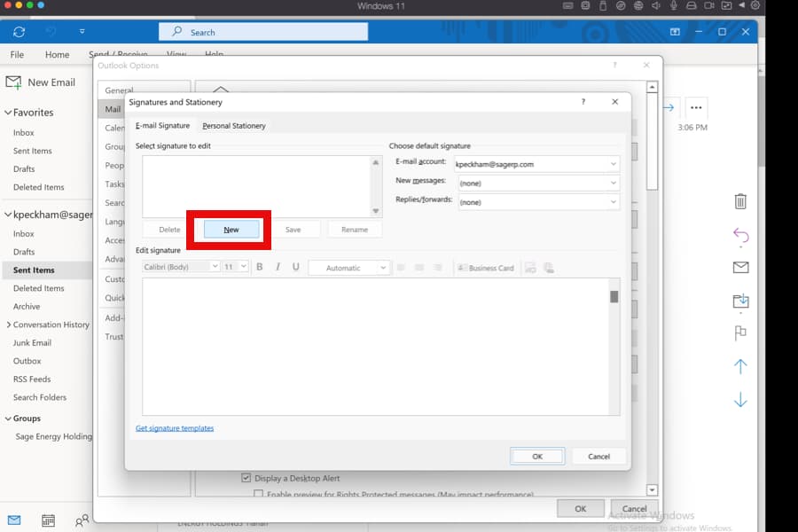Toggle italic formatting in the signature editor
The image size is (798, 532).
tap(277, 268)
